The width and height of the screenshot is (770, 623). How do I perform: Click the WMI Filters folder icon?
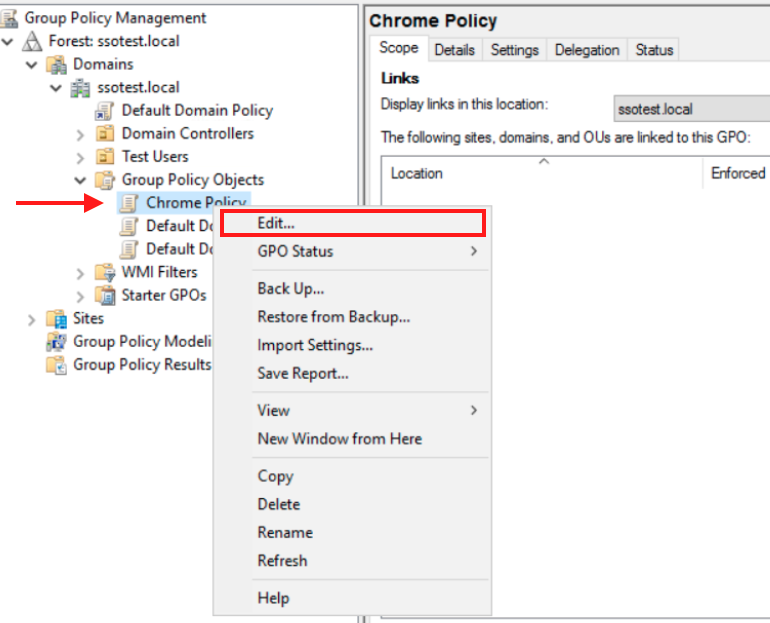tap(105, 272)
